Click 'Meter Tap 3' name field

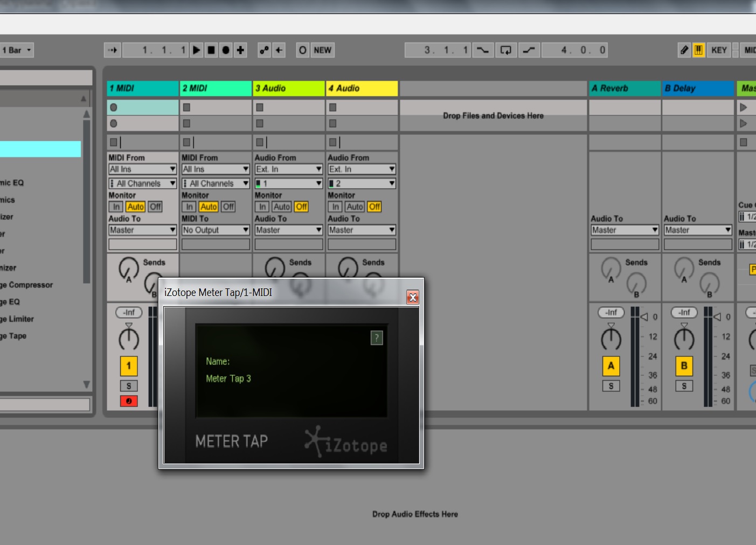(x=228, y=379)
